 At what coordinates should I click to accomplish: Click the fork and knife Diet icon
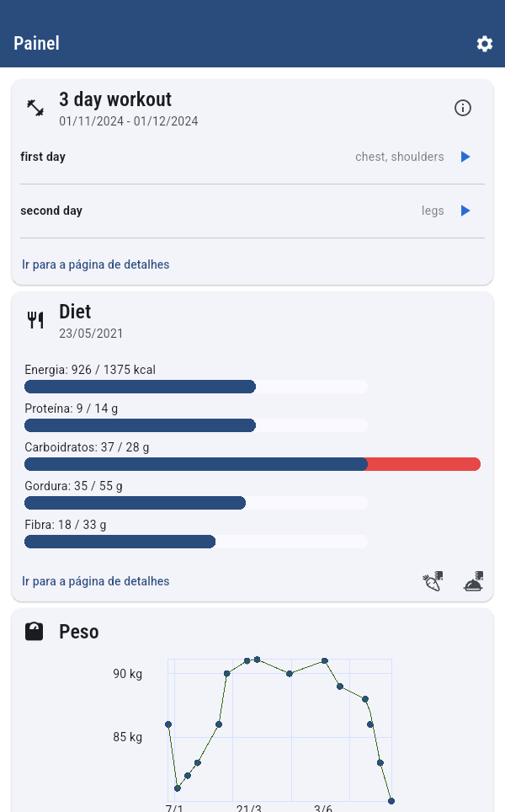coord(35,320)
